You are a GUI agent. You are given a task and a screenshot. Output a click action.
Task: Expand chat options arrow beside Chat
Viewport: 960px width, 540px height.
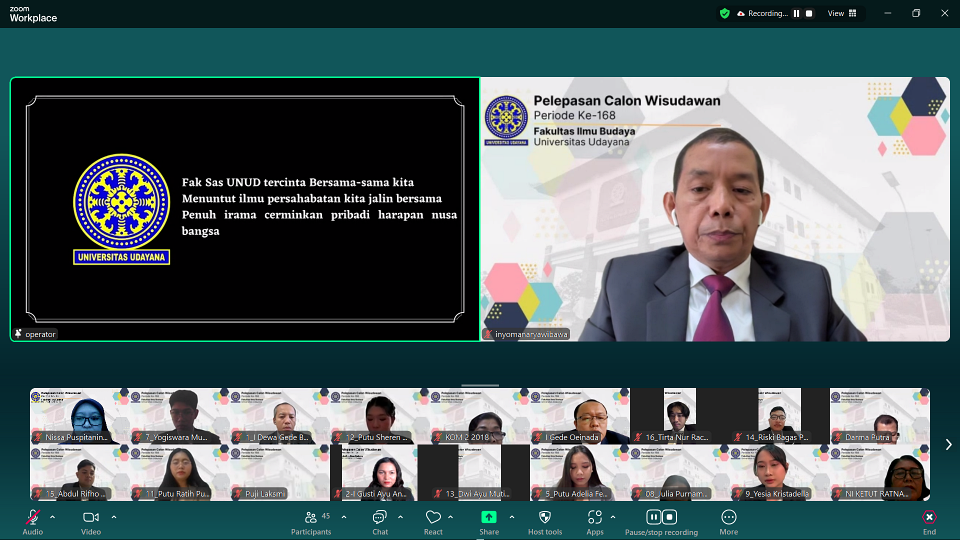(x=400, y=517)
